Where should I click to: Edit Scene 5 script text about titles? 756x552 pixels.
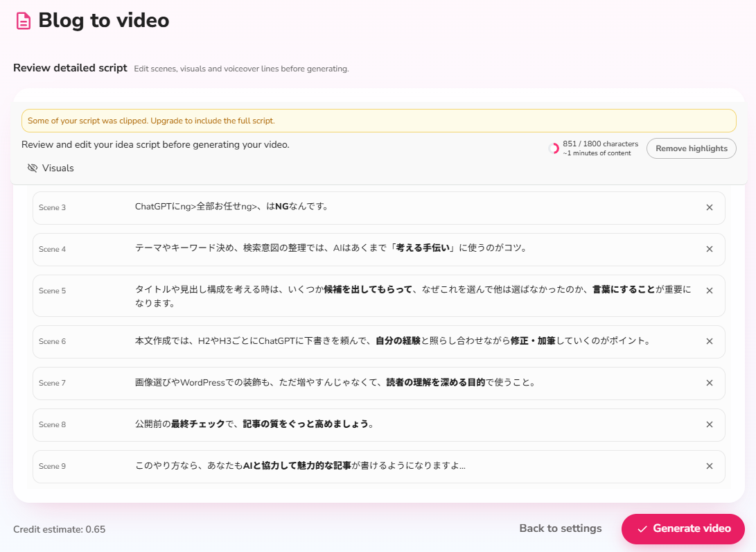[x=413, y=296]
